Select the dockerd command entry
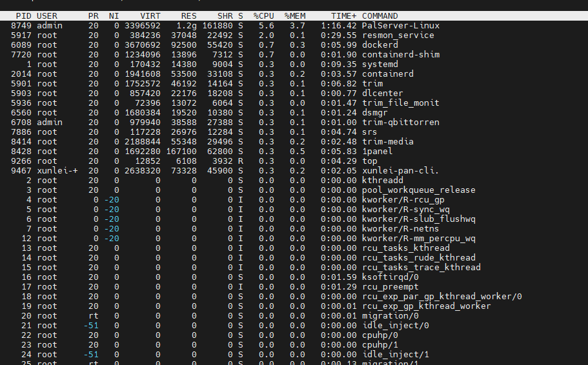 tap(380, 45)
